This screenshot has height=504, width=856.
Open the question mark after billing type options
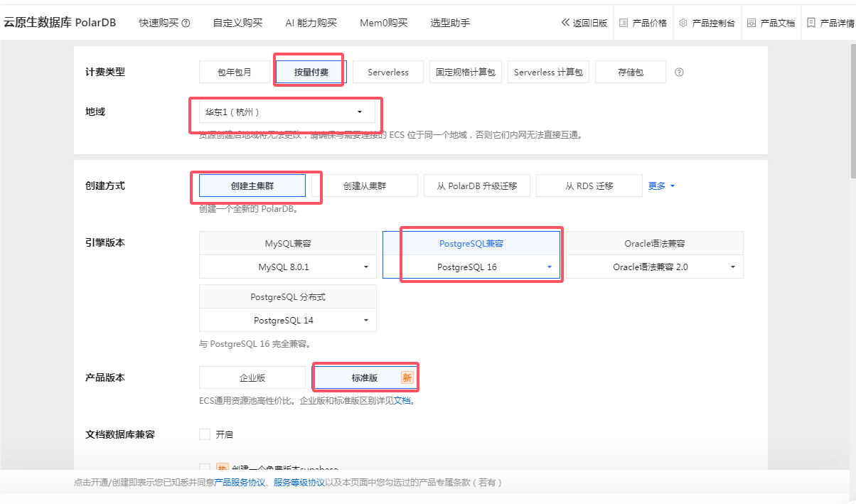(x=679, y=72)
